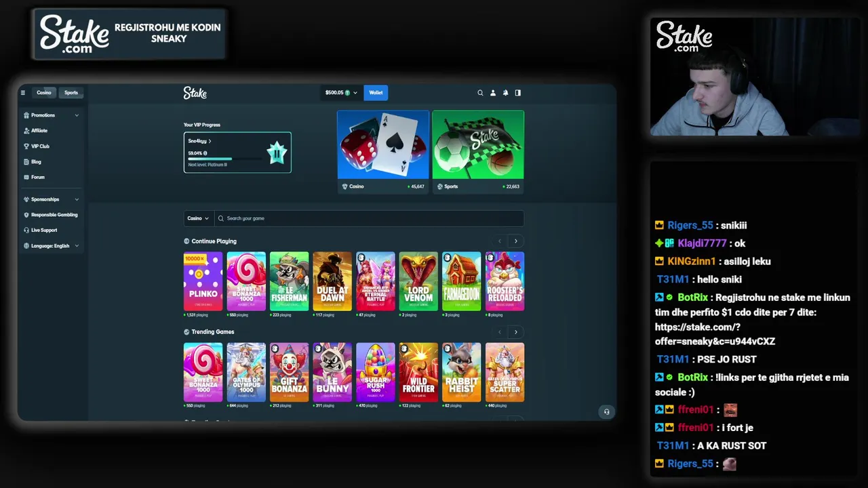Screen dimensions: 868x488
Task: Open the Sne4kyy VIP profile chevron
Action: pos(210,141)
